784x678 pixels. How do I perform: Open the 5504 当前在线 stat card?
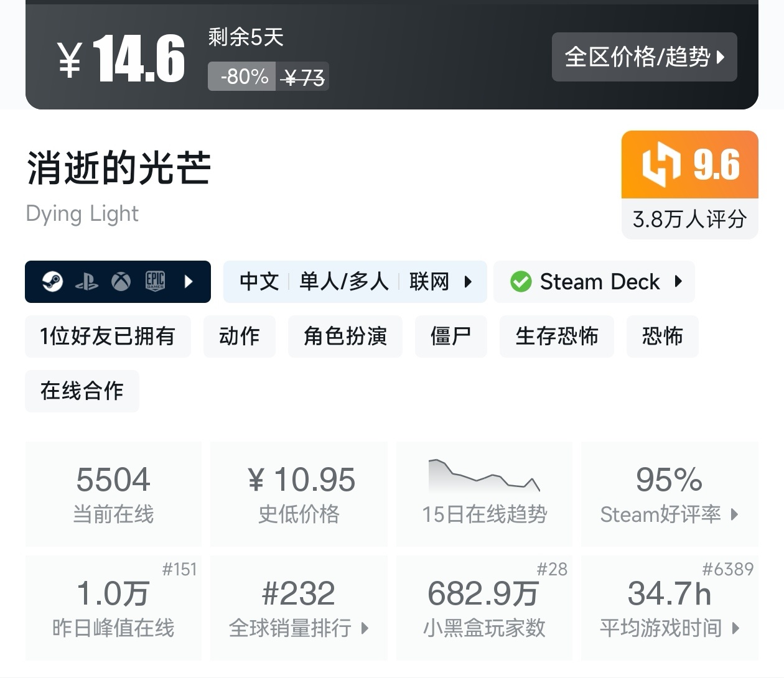(x=113, y=495)
